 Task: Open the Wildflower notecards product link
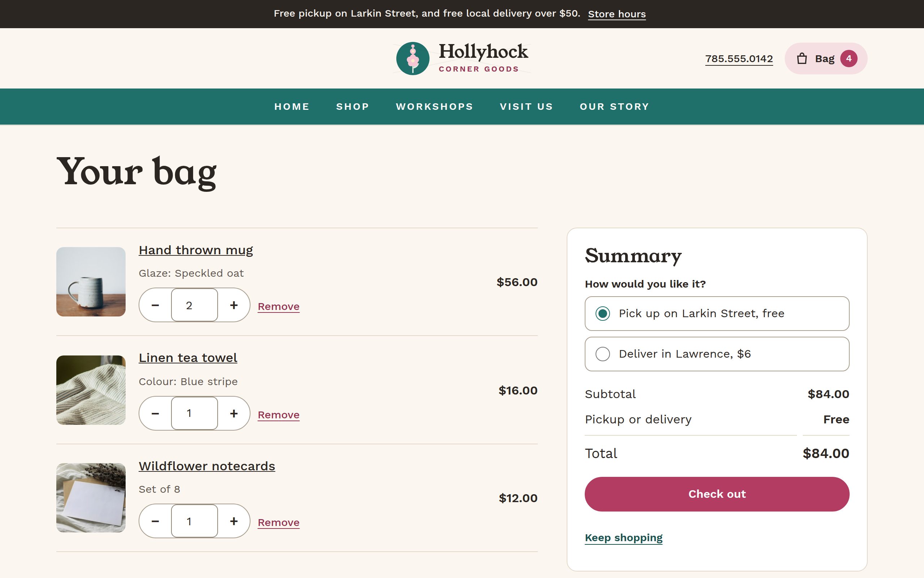coord(206,466)
